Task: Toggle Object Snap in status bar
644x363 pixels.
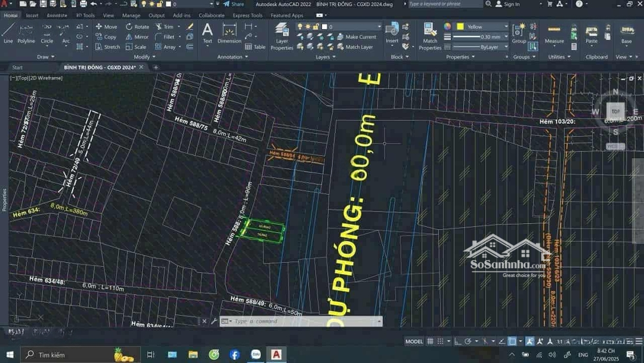Action: (x=512, y=342)
